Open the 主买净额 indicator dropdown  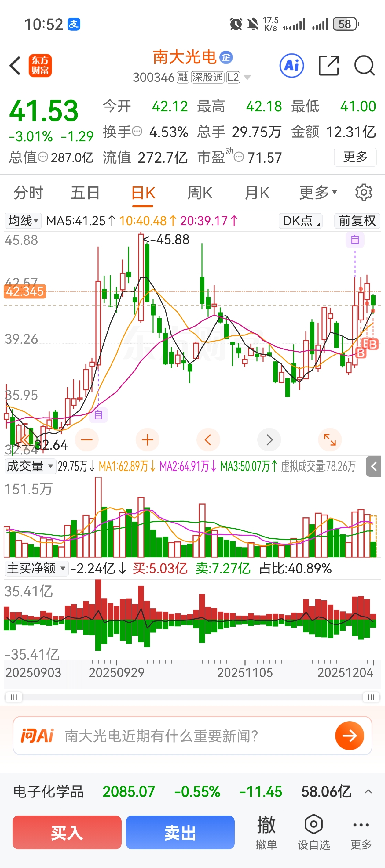36,569
